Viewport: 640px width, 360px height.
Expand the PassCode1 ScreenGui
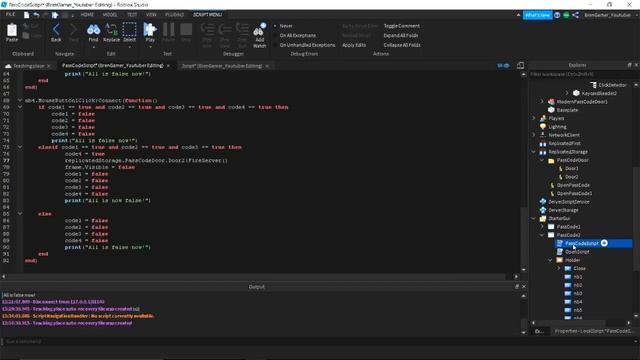point(542,227)
